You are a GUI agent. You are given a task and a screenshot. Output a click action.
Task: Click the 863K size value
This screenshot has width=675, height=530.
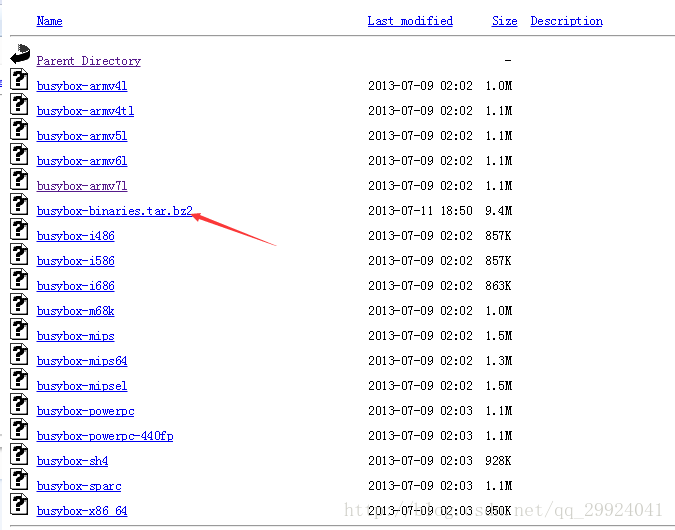coord(498,285)
